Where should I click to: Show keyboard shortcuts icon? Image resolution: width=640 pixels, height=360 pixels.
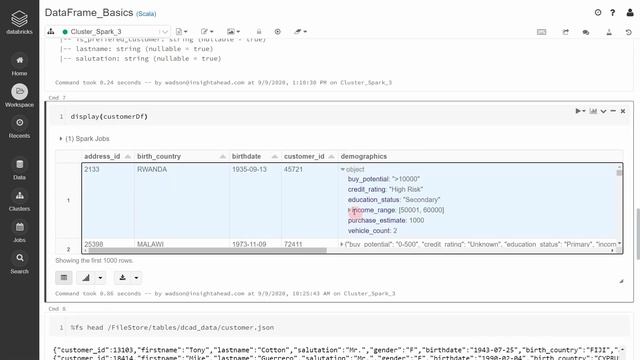(x=542, y=32)
